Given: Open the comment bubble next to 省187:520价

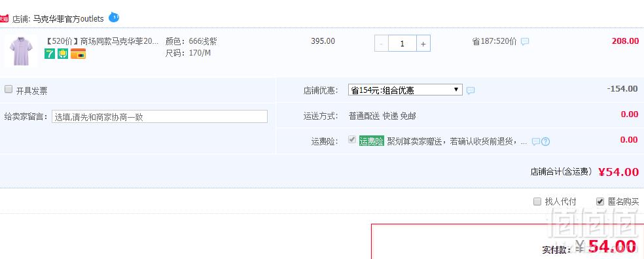Looking at the screenshot, I should coord(525,41).
